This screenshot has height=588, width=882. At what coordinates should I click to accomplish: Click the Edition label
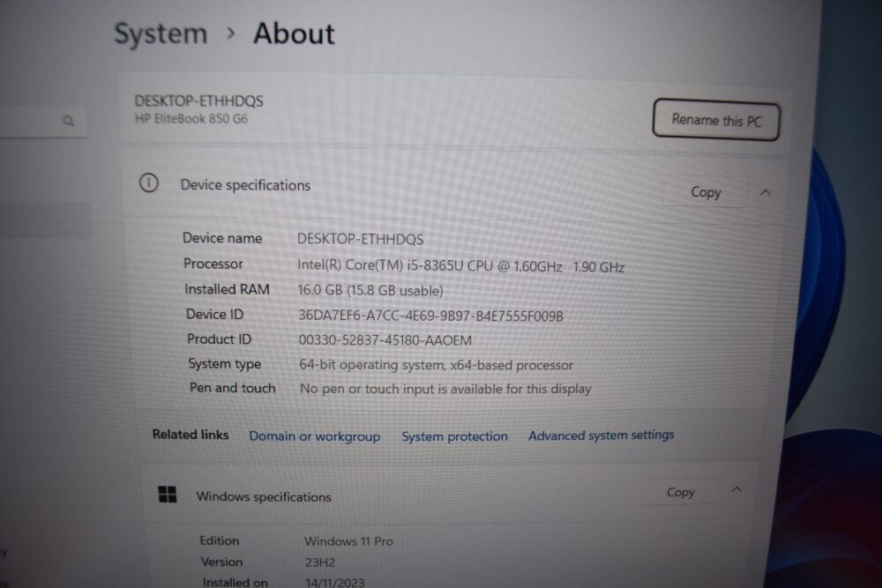(220, 540)
